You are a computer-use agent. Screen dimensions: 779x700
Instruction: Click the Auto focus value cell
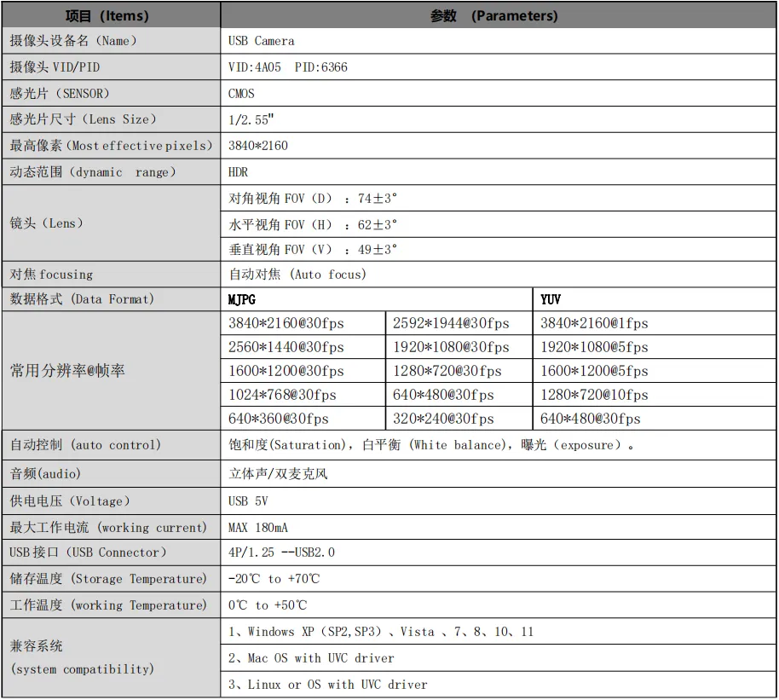[297, 275]
